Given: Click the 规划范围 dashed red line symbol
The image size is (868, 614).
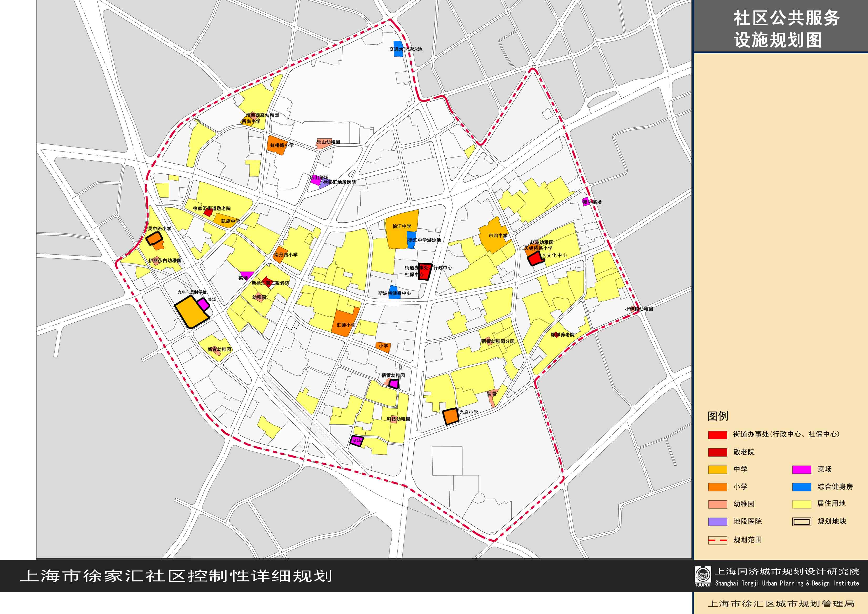Looking at the screenshot, I should [x=717, y=540].
